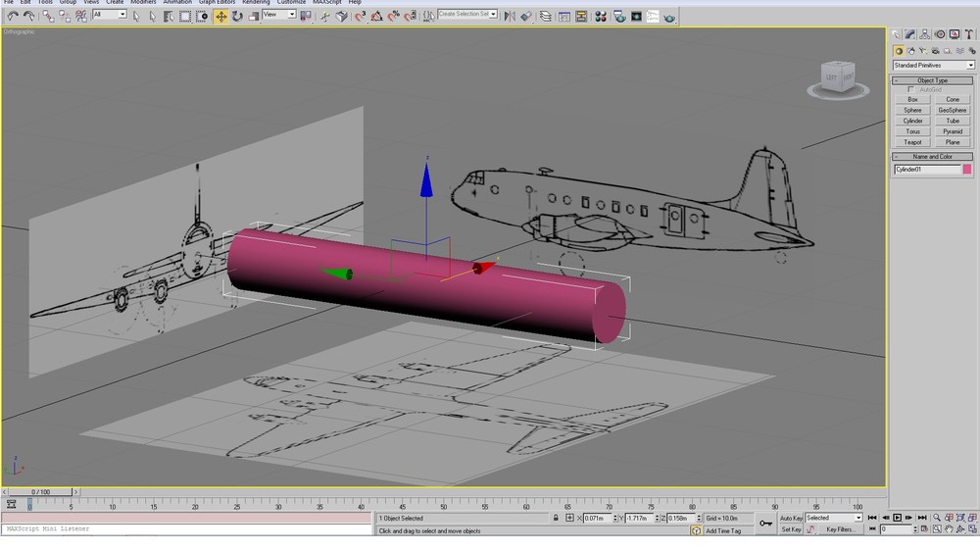Open the Create Selection Set dropdown
Viewport: 980px width, 551px height.
(467, 14)
